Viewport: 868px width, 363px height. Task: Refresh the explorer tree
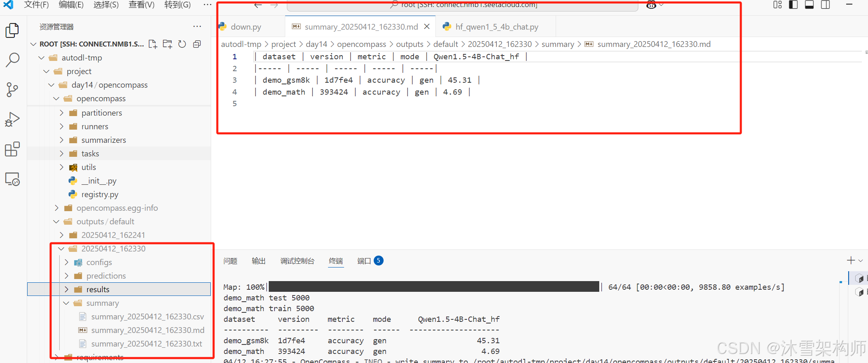182,44
